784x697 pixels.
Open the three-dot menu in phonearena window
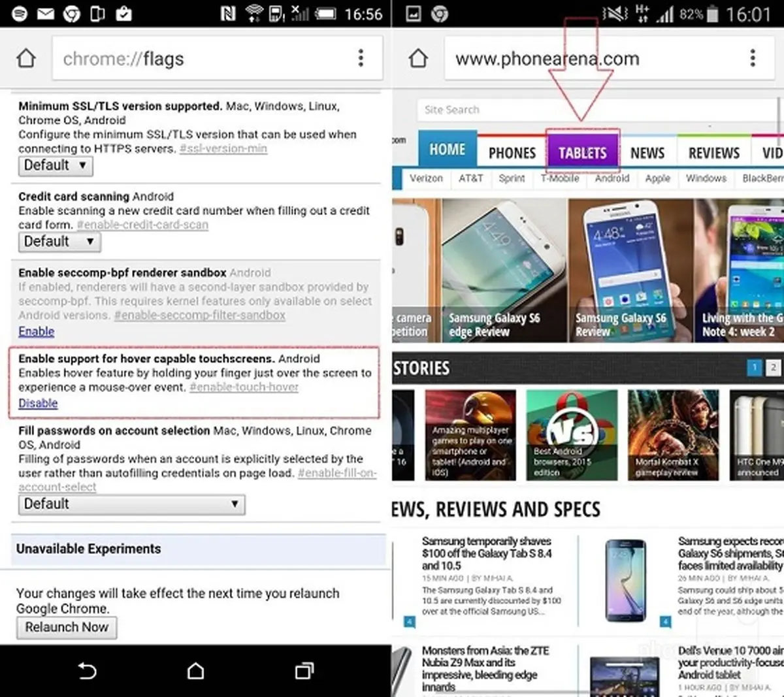753,58
